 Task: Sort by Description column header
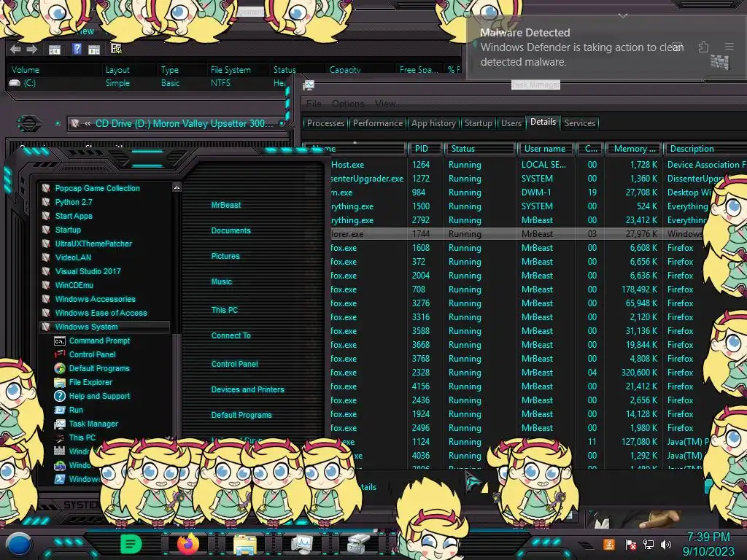pyautogui.click(x=705, y=149)
